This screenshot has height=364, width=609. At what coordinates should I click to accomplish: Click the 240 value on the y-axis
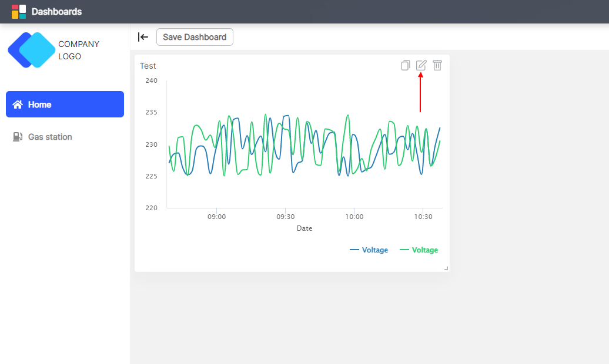point(151,80)
